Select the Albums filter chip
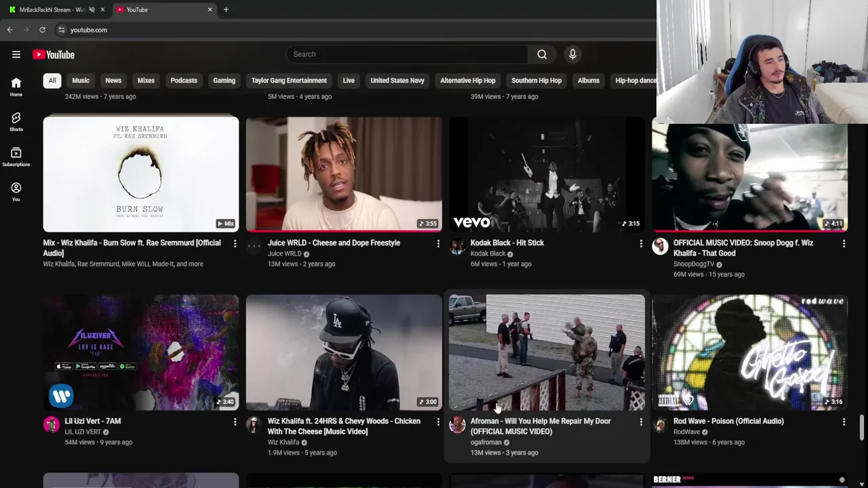This screenshot has height=488, width=868. (589, 81)
